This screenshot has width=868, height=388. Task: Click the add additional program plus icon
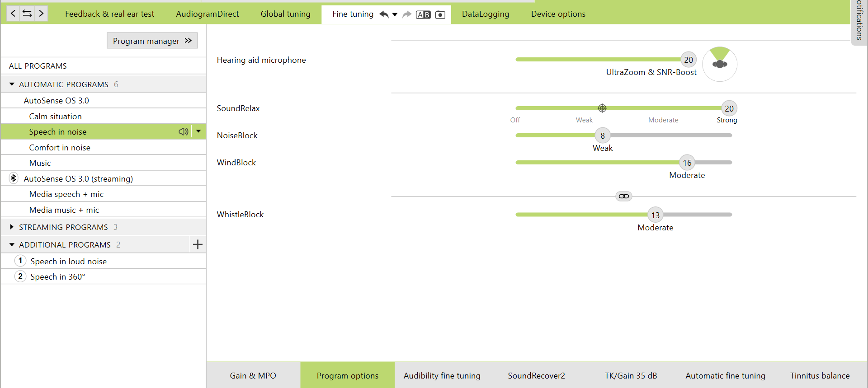coord(198,245)
